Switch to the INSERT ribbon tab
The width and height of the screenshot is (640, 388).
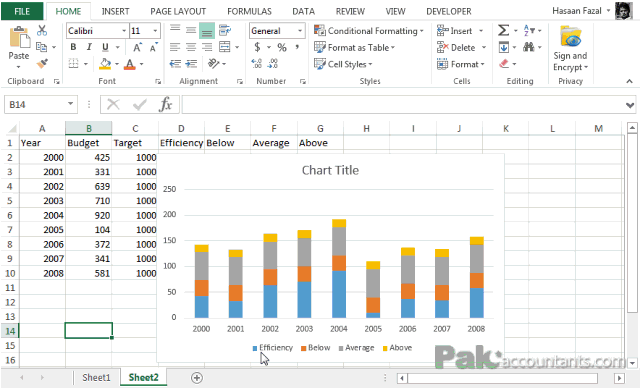[116, 11]
